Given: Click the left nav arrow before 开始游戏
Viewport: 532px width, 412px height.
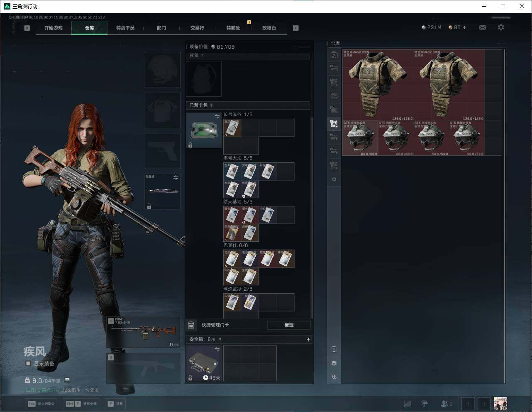Looking at the screenshot, I should pyautogui.click(x=27, y=28).
